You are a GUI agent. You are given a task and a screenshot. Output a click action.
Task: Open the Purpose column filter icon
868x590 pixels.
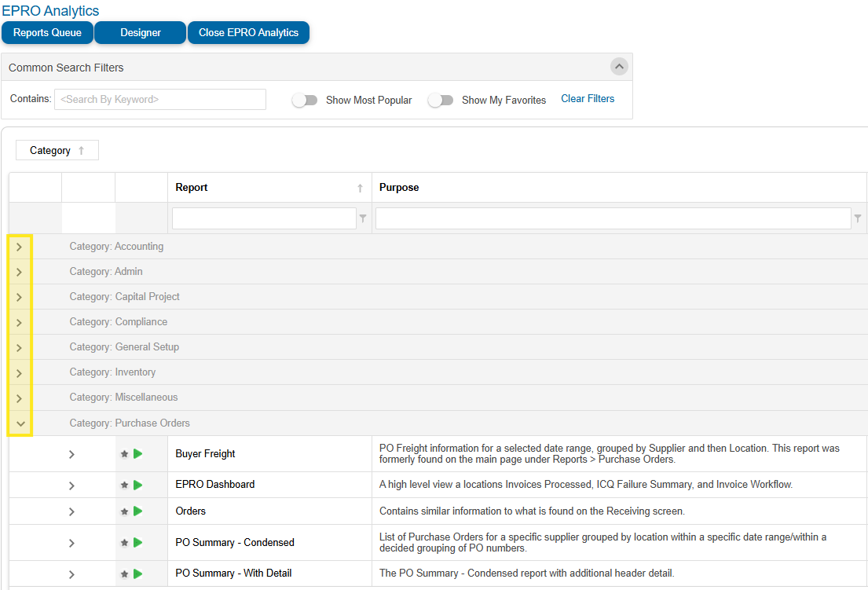[x=858, y=218]
